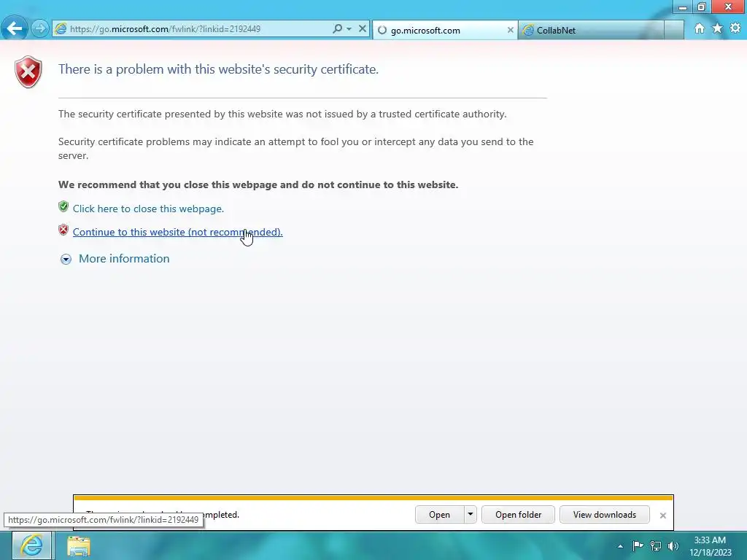Screen dimensions: 747x560
Task: Restore down the Internet Explorer window
Action: coord(701,7)
